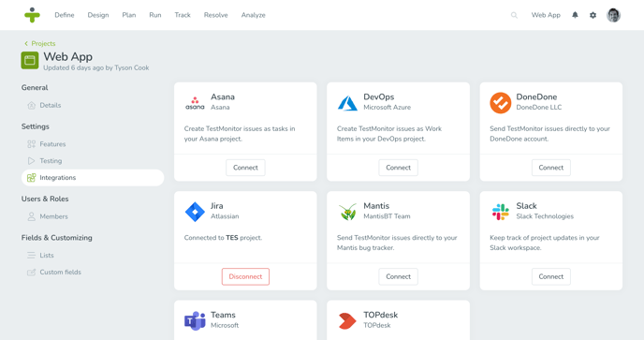Click the back chevron beside Projects

[26, 43]
